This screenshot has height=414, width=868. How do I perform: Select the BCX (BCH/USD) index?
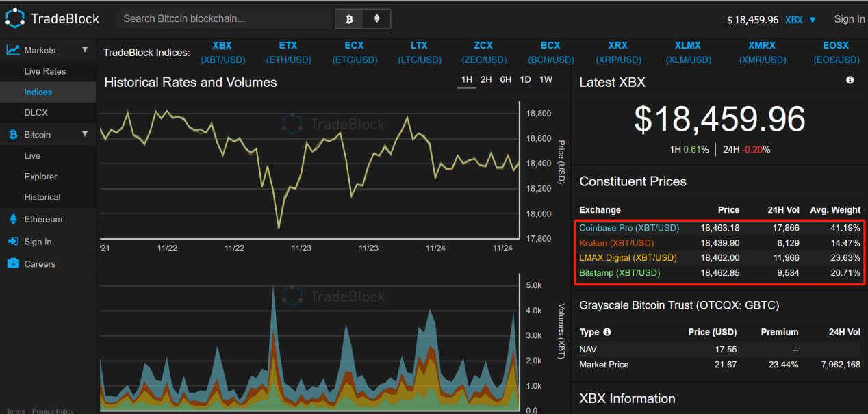click(x=550, y=53)
